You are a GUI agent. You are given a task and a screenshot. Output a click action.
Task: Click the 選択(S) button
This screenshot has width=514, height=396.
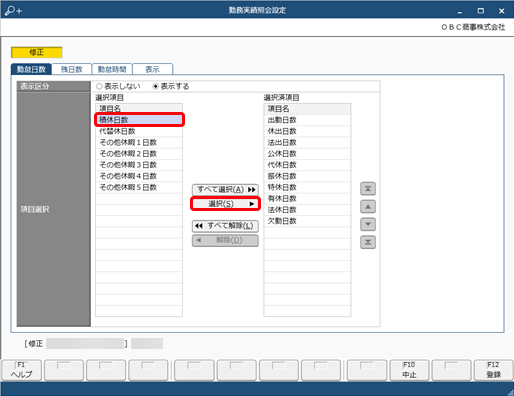click(225, 204)
